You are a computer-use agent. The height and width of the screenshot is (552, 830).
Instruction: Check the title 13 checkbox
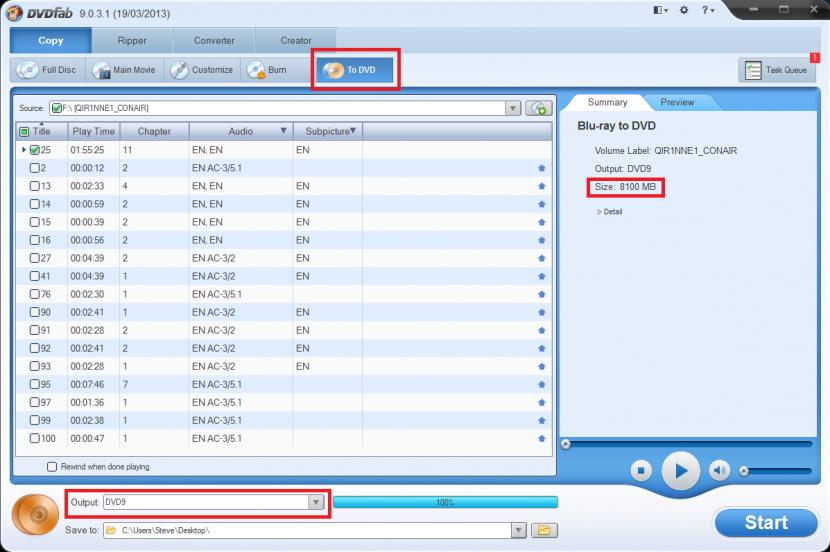tap(35, 186)
